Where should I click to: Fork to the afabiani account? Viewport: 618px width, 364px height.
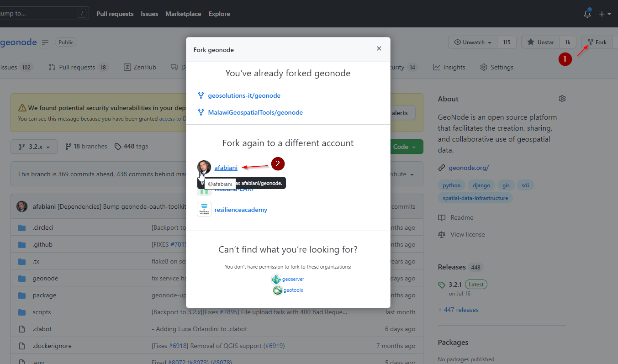(x=226, y=168)
